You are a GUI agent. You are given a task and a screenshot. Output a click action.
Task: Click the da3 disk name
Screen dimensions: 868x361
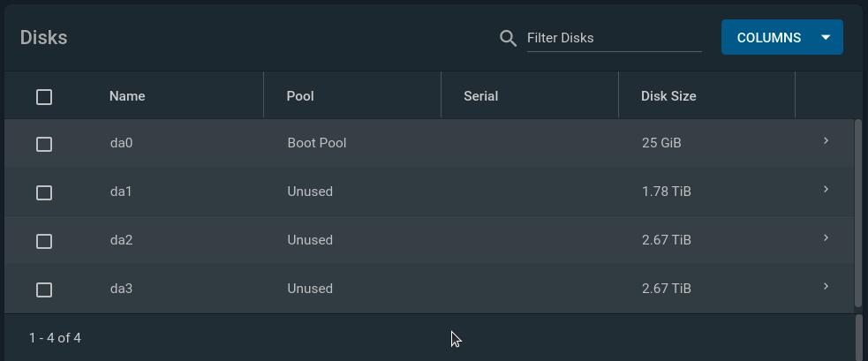[x=121, y=289]
